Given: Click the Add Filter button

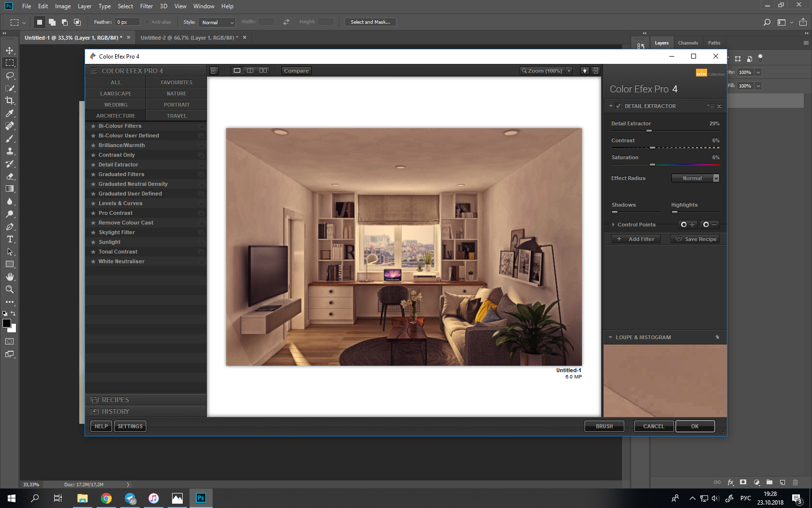Looking at the screenshot, I should tap(636, 239).
